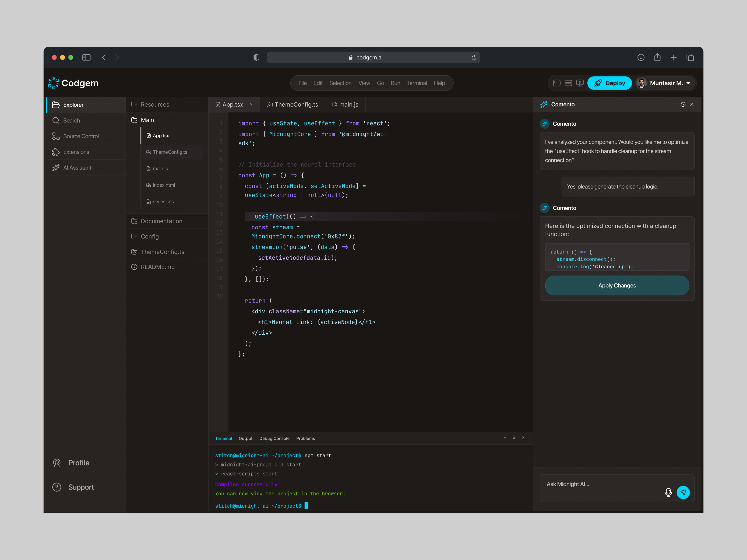Send message with paper plane button

pos(683,493)
